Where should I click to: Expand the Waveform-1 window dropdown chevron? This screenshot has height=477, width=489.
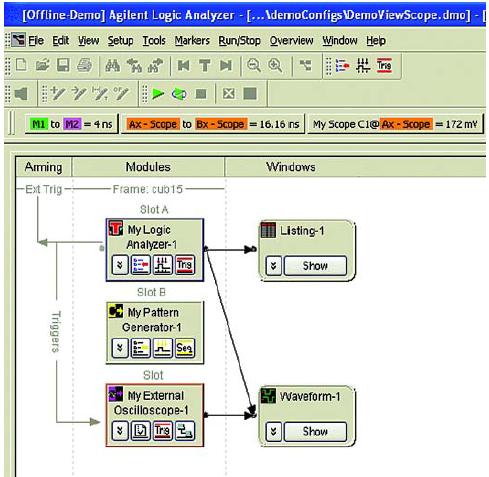pos(274,431)
